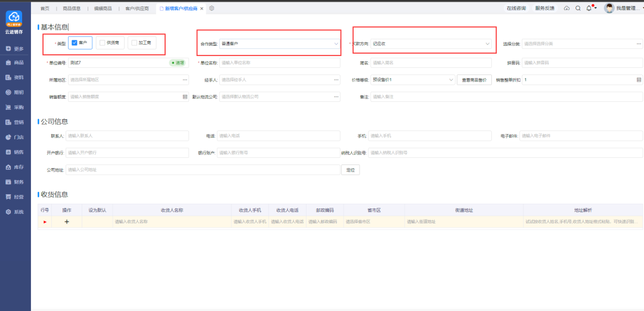Click the tab settings gear icon
The image size is (644, 311).
tap(212, 8)
